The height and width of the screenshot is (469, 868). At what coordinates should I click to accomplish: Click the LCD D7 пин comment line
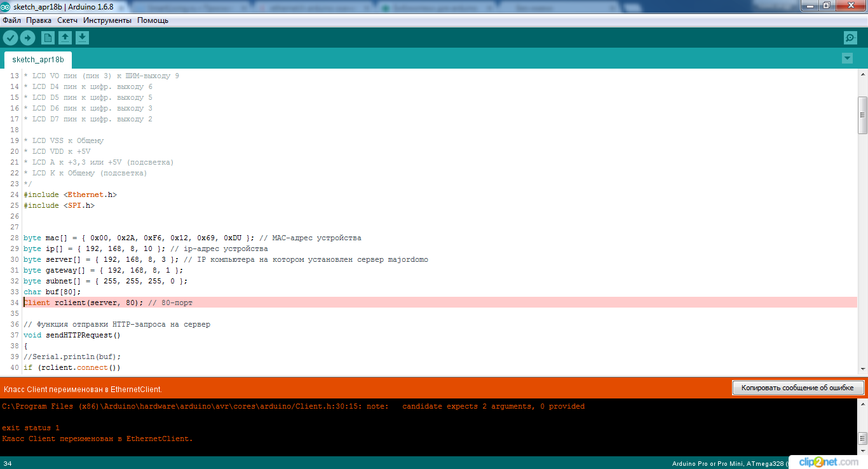(x=88, y=119)
